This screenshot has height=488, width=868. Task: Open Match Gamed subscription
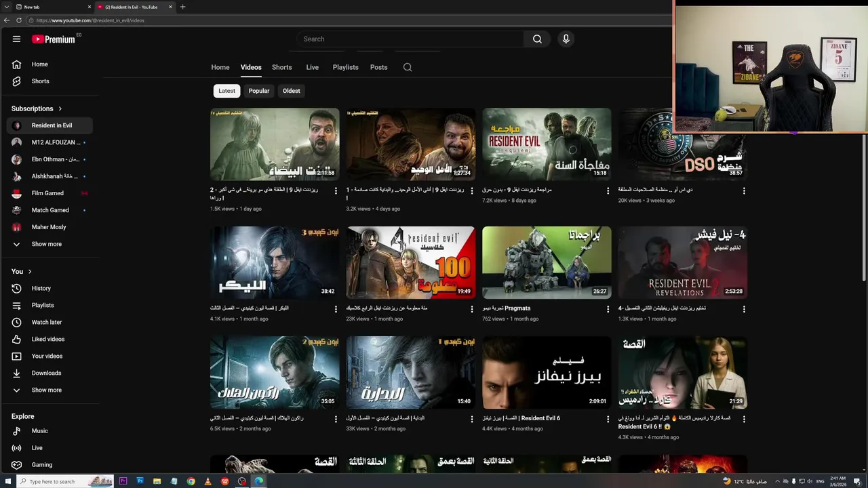click(x=49, y=210)
